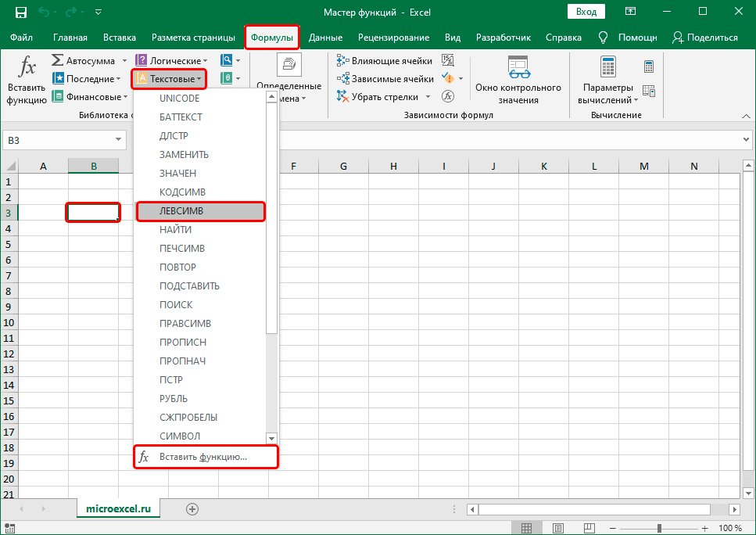The height and width of the screenshot is (535, 756).
Task: Click the Undo arrow in title bar
Action: [x=44, y=12]
